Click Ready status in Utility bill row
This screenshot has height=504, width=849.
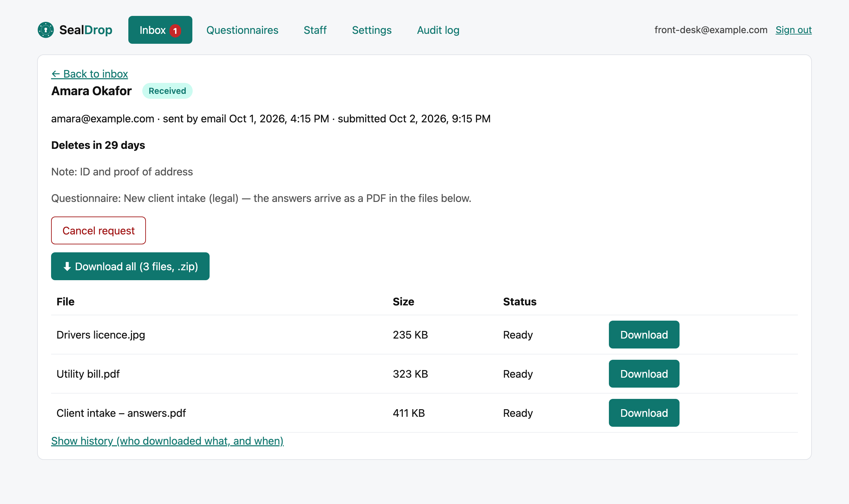(x=518, y=374)
